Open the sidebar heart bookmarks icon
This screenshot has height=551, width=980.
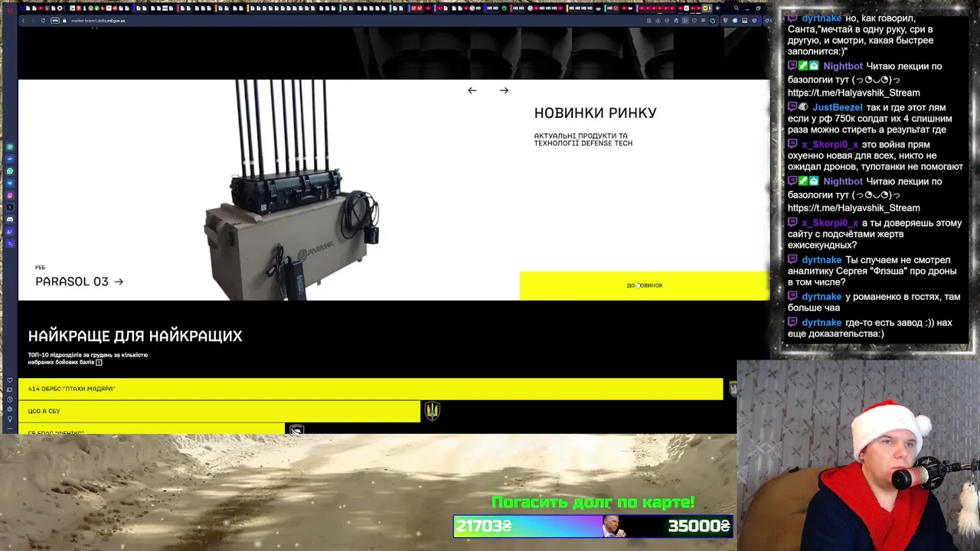pyautogui.click(x=9, y=380)
